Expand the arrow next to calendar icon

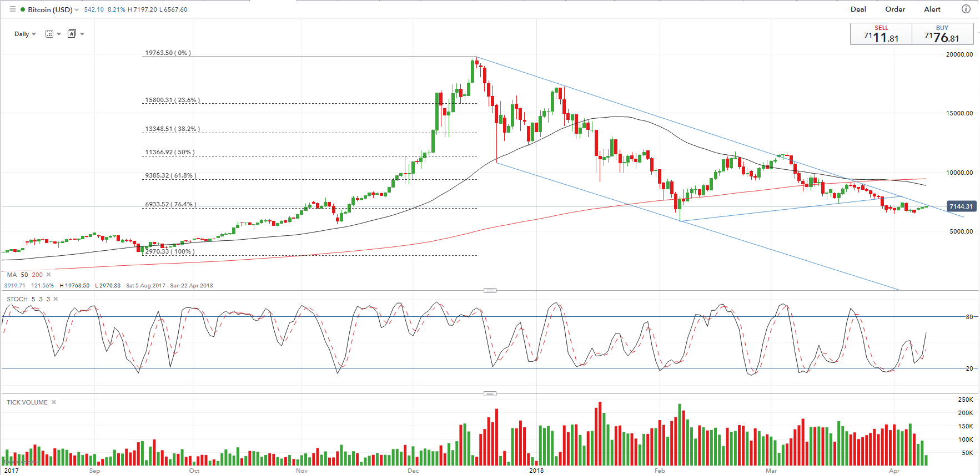click(59, 34)
